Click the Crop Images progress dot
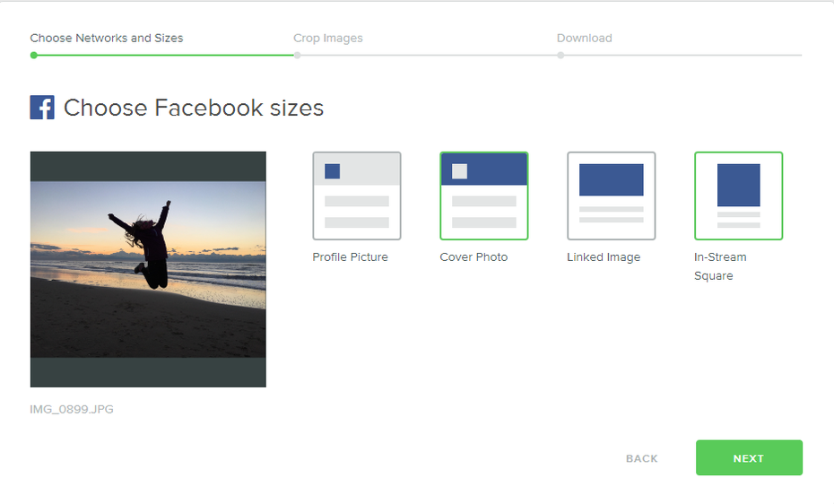This screenshot has width=834, height=504. (x=298, y=56)
